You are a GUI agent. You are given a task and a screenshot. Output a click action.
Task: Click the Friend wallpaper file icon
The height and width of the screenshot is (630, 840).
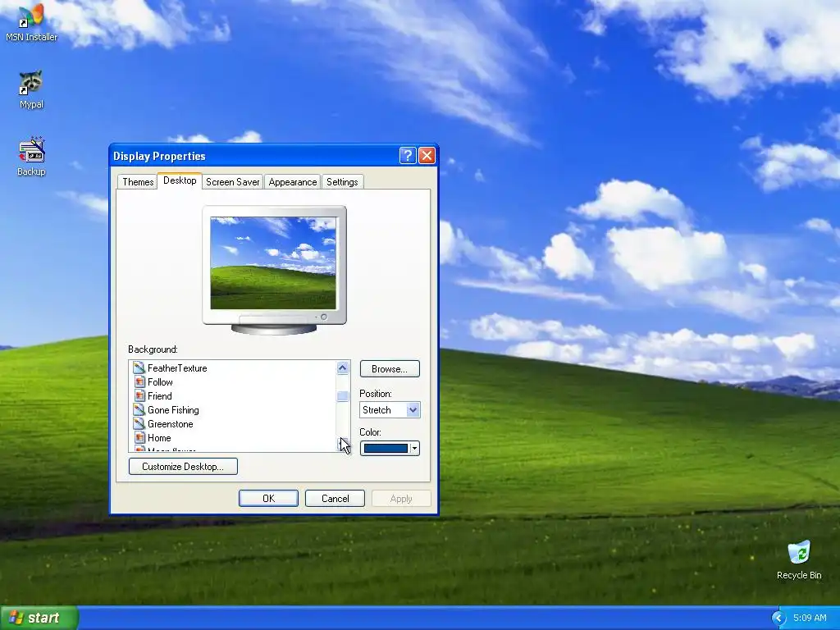[139, 395]
